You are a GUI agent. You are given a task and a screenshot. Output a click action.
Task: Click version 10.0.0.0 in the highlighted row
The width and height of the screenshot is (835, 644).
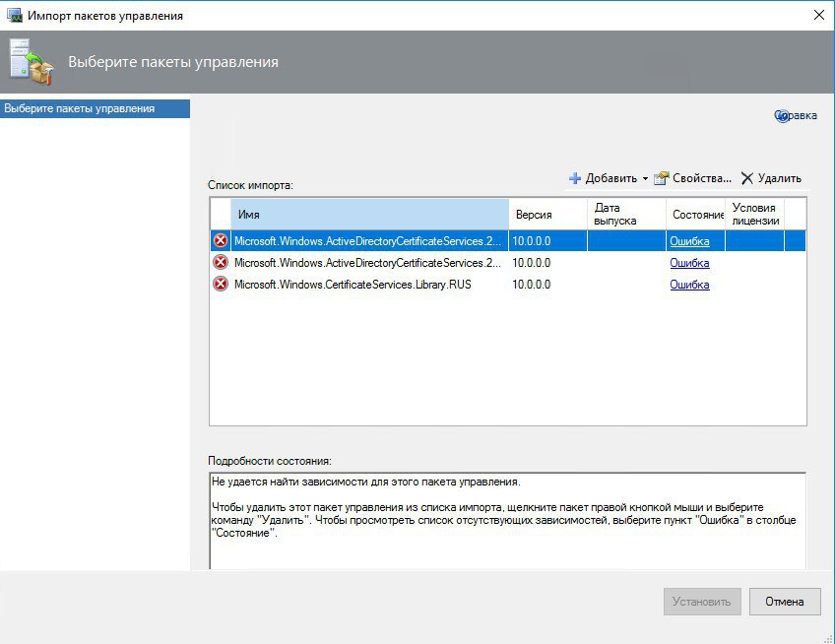click(532, 241)
